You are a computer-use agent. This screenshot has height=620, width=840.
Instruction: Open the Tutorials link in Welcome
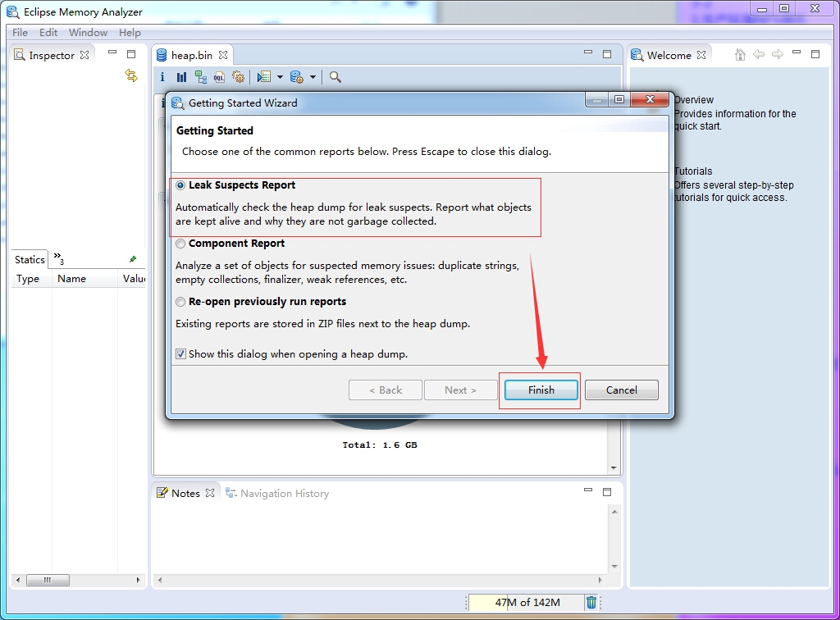pyautogui.click(x=693, y=171)
